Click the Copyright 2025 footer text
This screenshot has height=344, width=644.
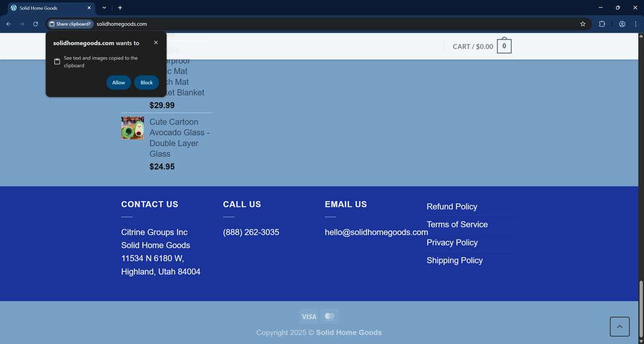pyautogui.click(x=319, y=333)
